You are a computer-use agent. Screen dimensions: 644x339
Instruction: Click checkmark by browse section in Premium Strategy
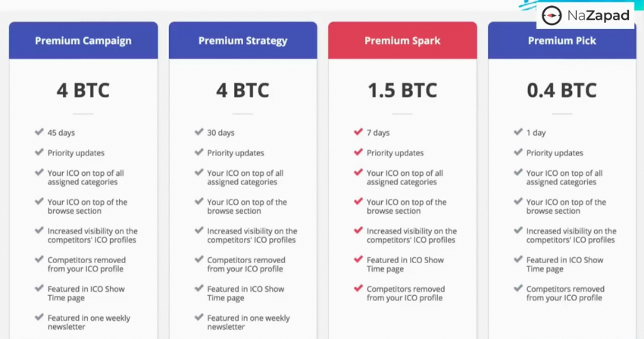199,201
